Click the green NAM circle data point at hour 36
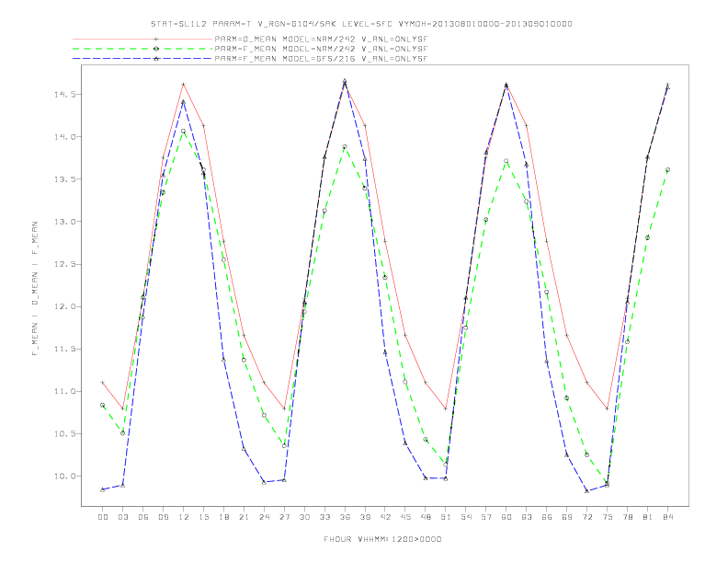728x563 pixels. click(345, 147)
